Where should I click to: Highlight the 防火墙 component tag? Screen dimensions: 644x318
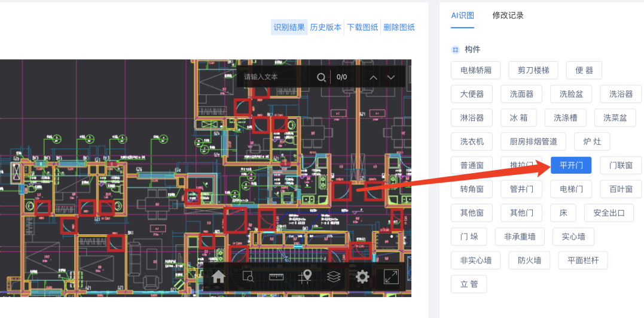click(529, 261)
